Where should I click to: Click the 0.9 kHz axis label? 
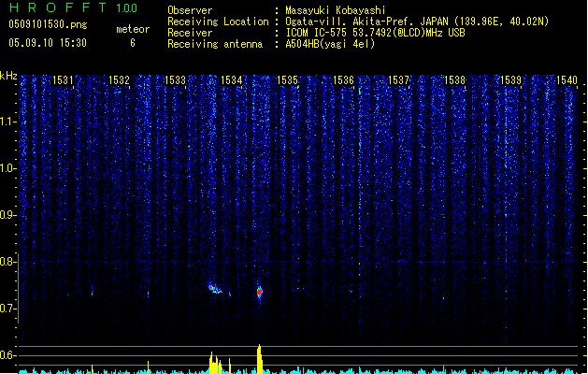(7, 215)
